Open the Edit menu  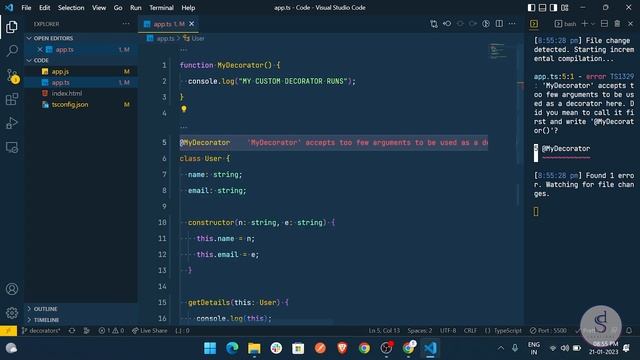44,8
